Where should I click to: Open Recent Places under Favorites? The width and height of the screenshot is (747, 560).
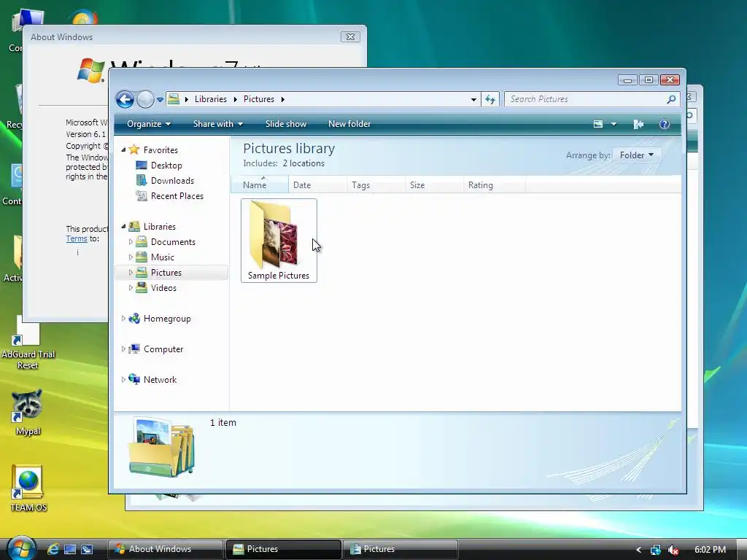[177, 195]
